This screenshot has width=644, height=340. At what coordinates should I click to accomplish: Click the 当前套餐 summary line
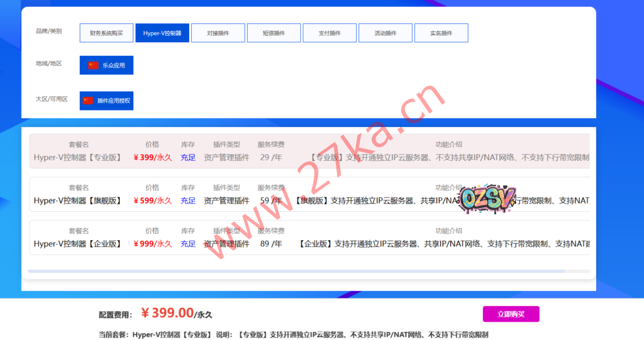click(293, 335)
